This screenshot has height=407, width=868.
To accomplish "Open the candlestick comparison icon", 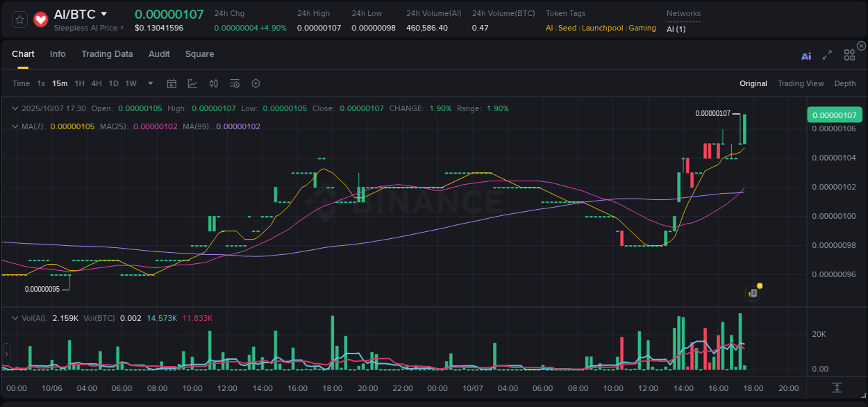I will [x=213, y=83].
